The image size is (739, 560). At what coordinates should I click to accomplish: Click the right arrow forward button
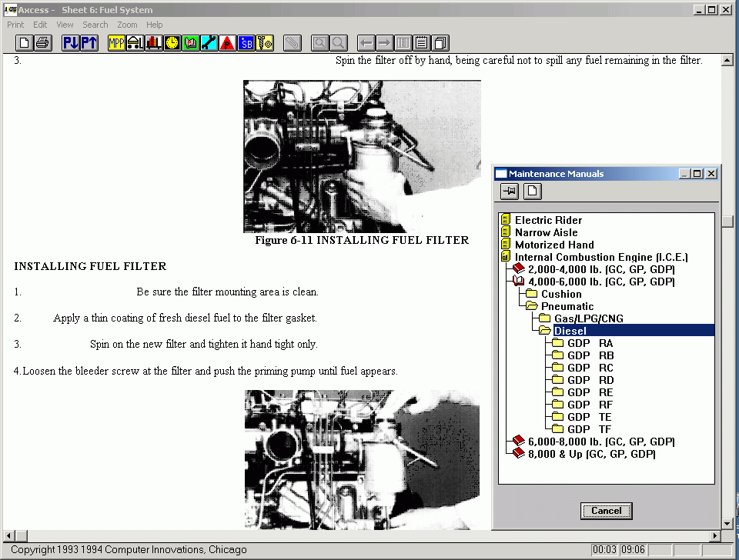pyautogui.click(x=385, y=43)
